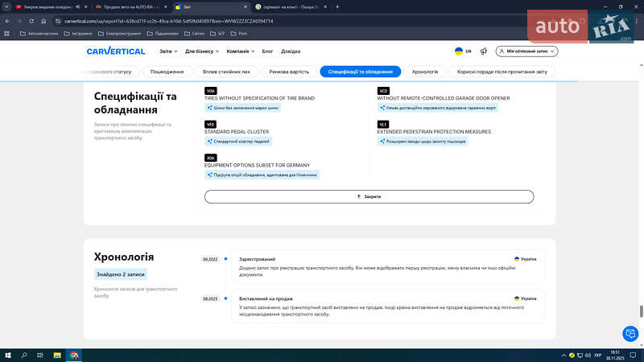Open the Блог link in the header

[267, 51]
